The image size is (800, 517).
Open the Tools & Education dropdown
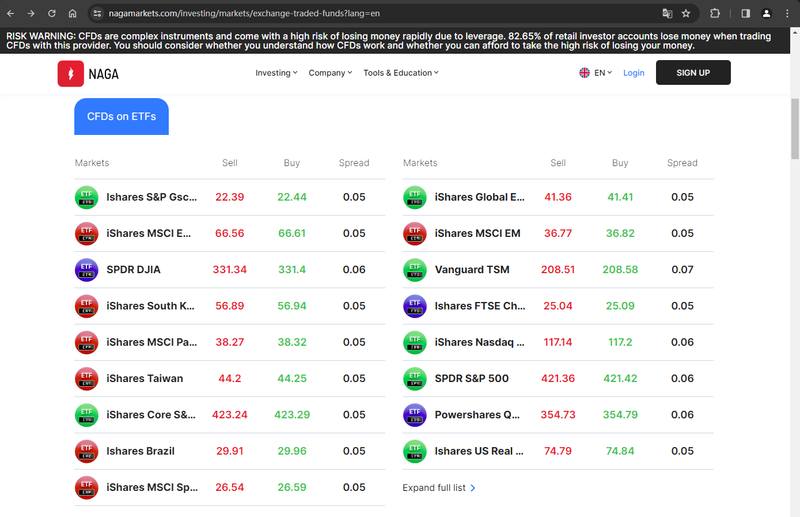pyautogui.click(x=401, y=72)
